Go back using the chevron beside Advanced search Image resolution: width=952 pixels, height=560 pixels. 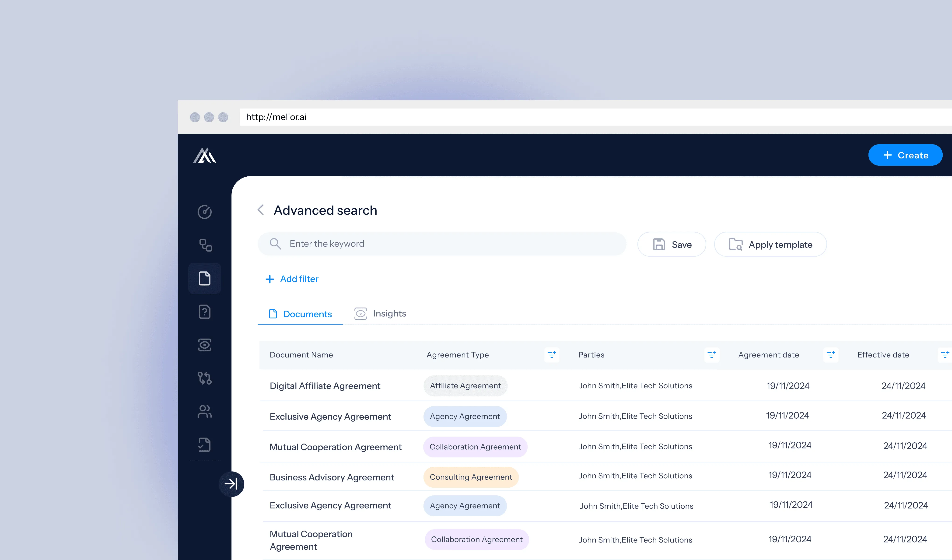[x=261, y=210]
